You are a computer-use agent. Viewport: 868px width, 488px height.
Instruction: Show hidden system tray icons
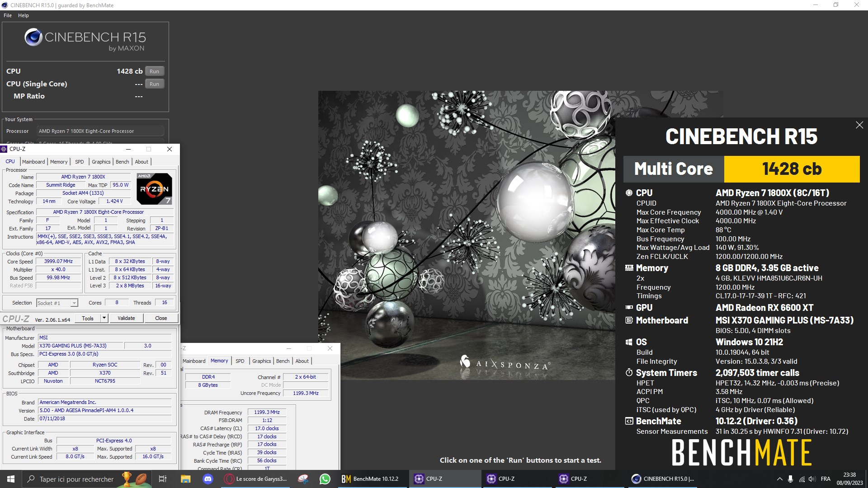[x=779, y=479]
